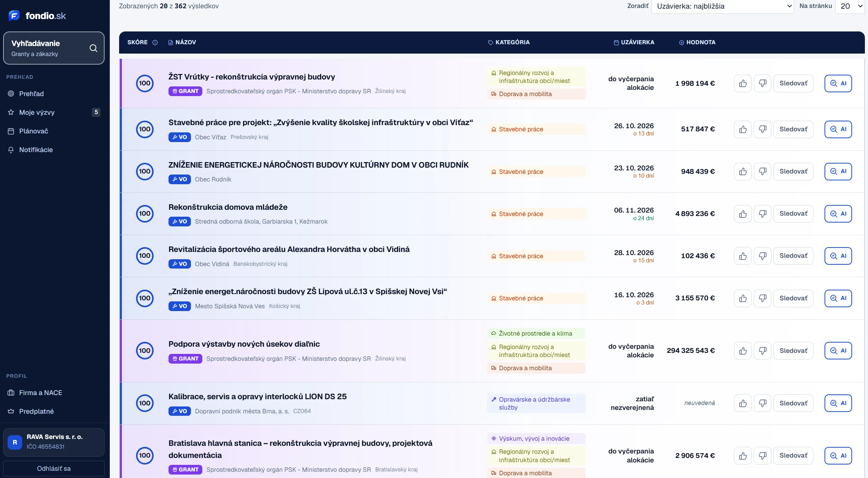The width and height of the screenshot is (868, 478).
Task: Open the RAVA Servis s. r. o. company card
Action: click(x=54, y=442)
